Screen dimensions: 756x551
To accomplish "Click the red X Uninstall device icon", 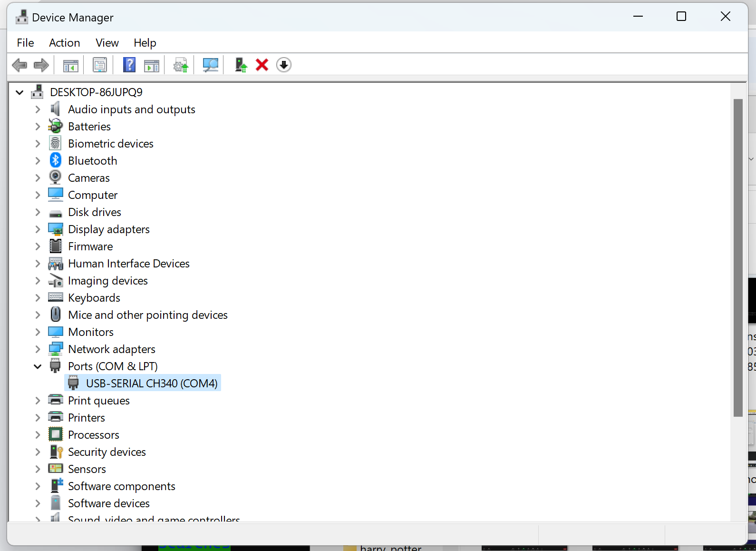I will click(x=262, y=65).
